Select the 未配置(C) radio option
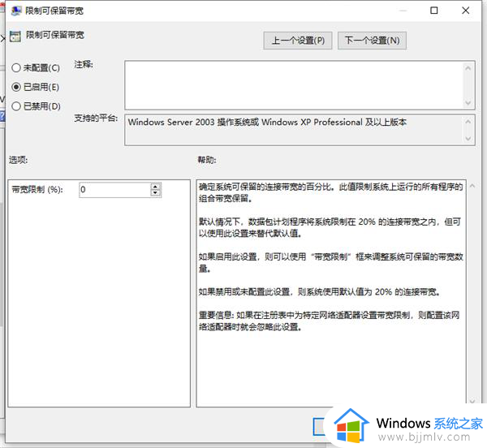 tap(16, 67)
